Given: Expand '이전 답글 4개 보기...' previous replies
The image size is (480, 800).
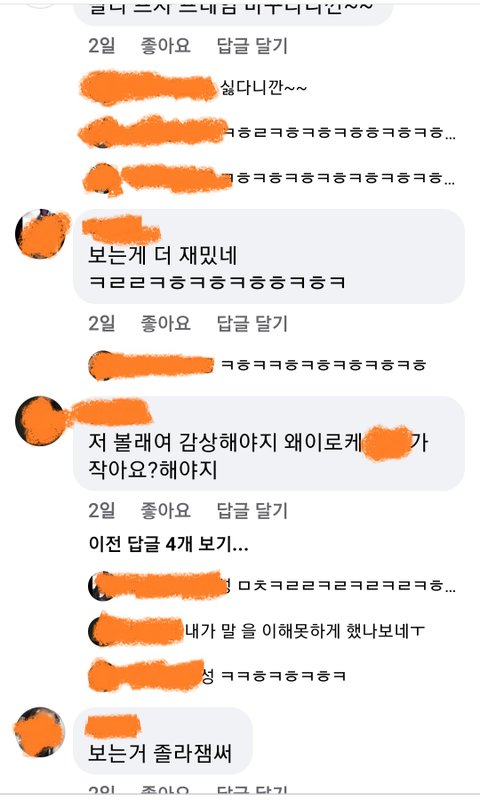Looking at the screenshot, I should pyautogui.click(x=168, y=544).
